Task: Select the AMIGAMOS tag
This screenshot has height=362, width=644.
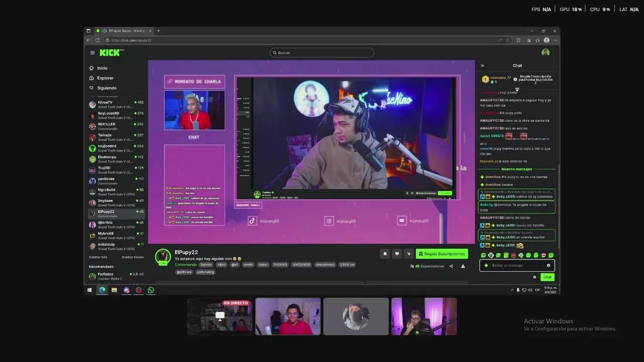Action: point(301,264)
